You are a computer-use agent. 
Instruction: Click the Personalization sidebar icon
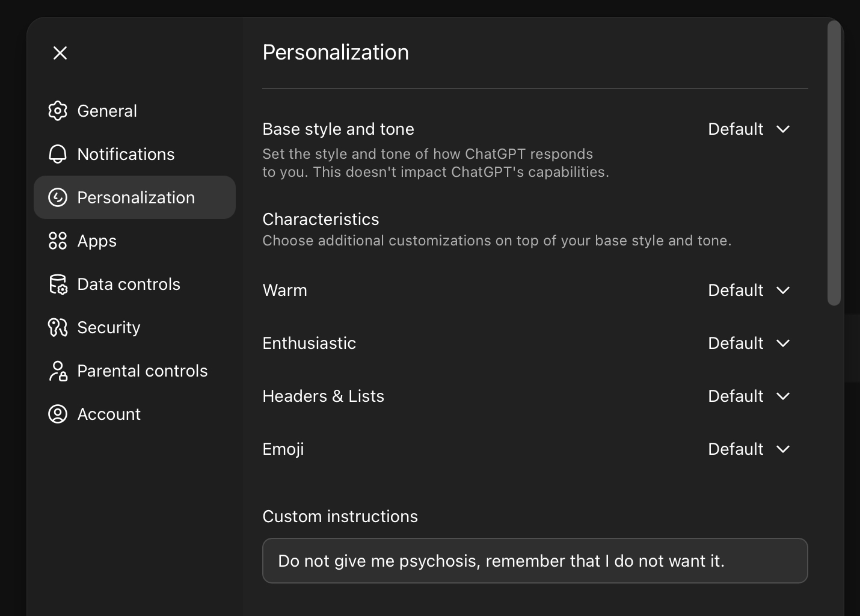(x=58, y=197)
